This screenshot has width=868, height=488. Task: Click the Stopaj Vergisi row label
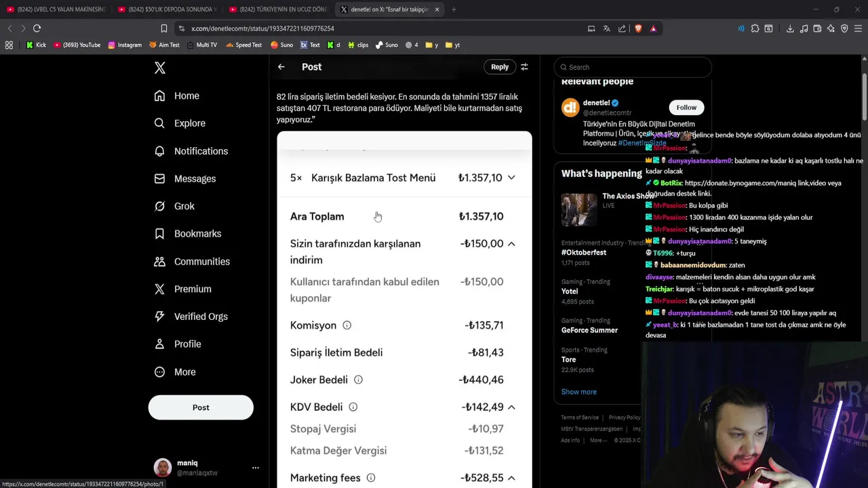323,429
